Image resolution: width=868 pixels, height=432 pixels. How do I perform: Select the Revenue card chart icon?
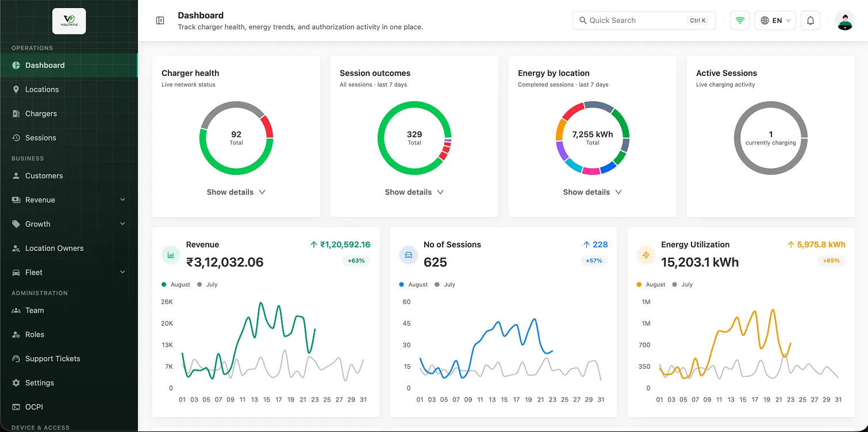coord(171,255)
